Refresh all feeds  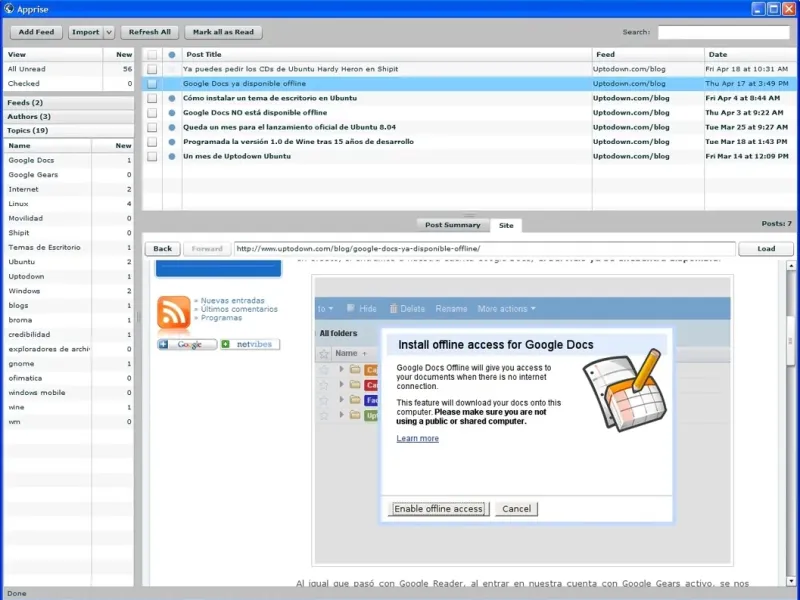(149, 32)
